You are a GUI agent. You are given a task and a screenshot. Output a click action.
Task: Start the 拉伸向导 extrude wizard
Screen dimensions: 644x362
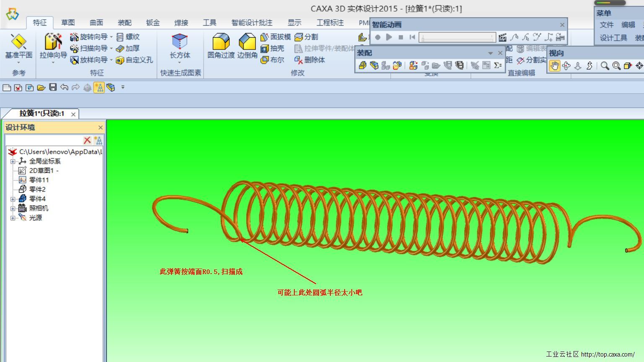(53, 46)
